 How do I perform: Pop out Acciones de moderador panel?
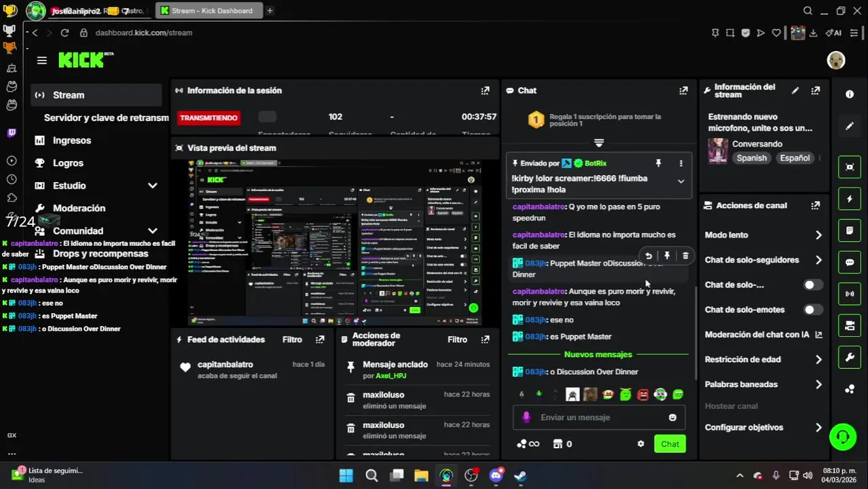tap(485, 340)
